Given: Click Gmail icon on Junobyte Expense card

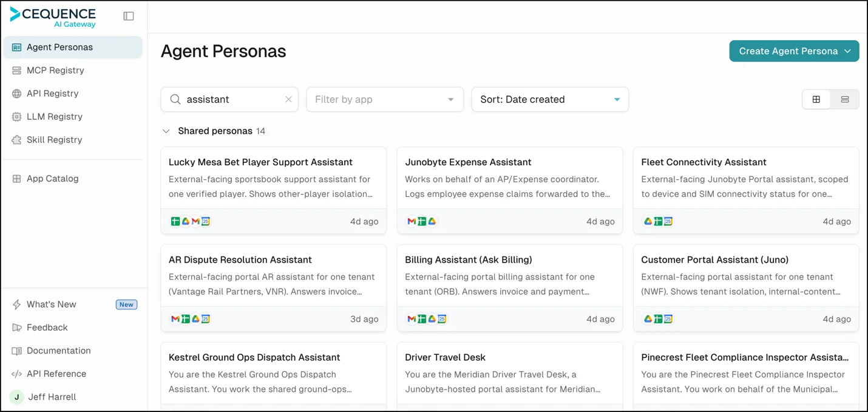Looking at the screenshot, I should click(412, 222).
